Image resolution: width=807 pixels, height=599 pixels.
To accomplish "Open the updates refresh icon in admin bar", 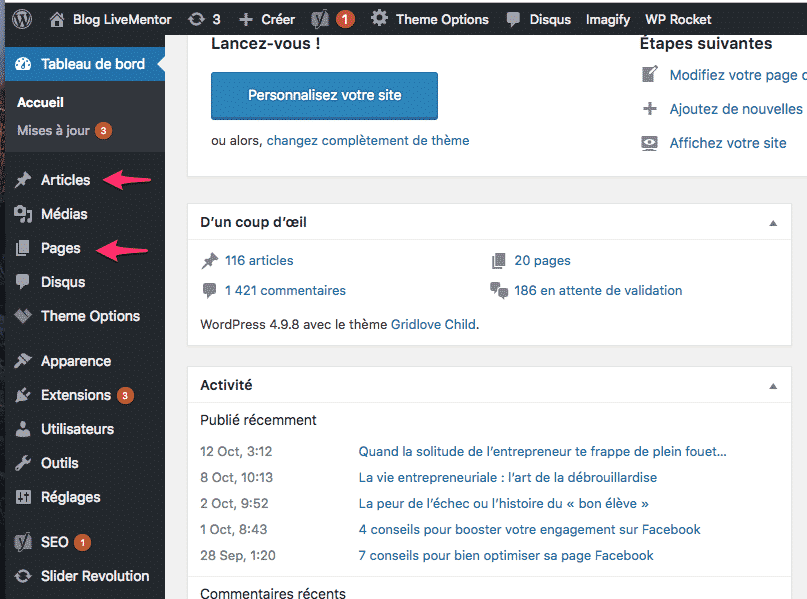I will [x=197, y=19].
